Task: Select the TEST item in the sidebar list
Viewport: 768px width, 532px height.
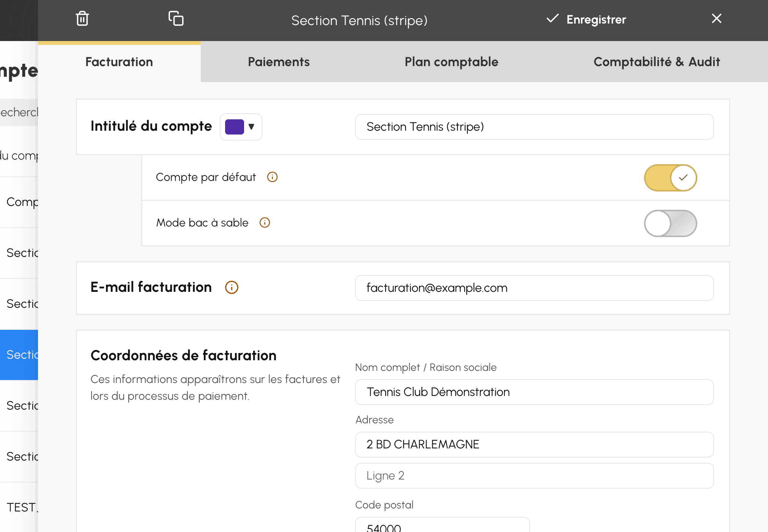Action: [19, 508]
